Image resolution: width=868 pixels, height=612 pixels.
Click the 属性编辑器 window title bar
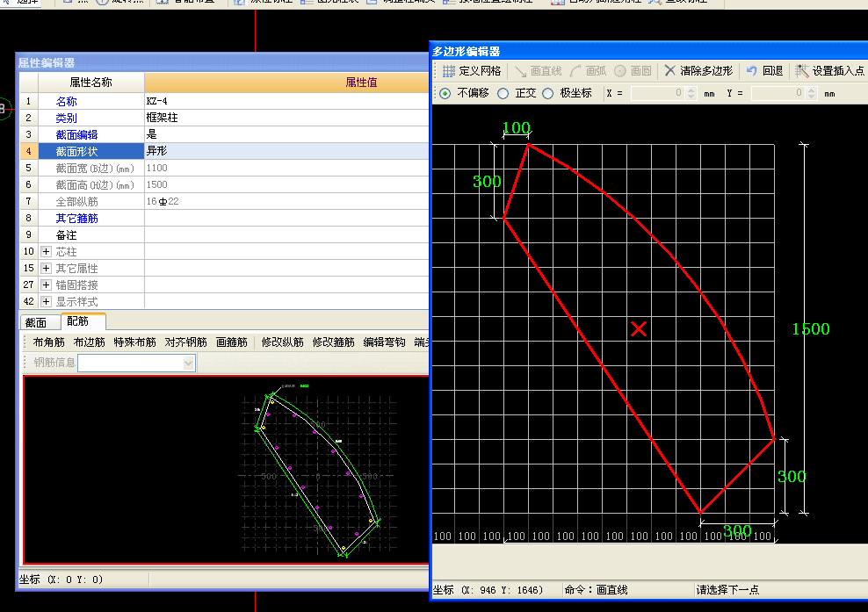[x=222, y=62]
